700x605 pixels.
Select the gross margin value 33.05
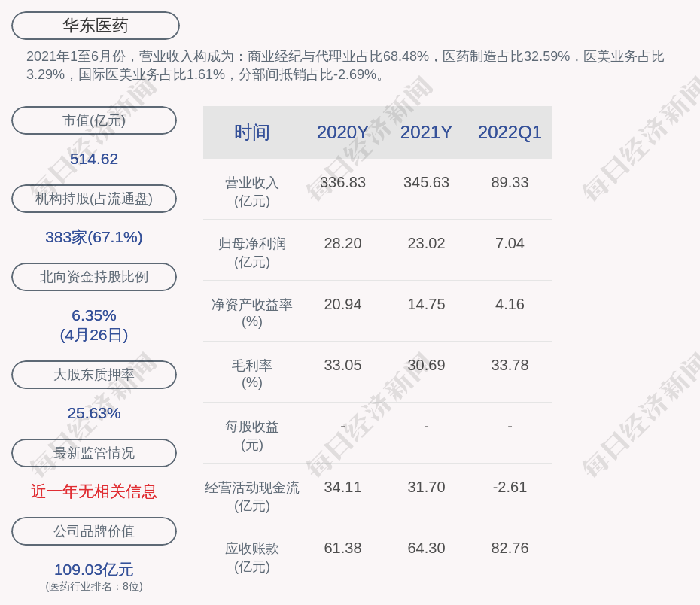(343, 366)
